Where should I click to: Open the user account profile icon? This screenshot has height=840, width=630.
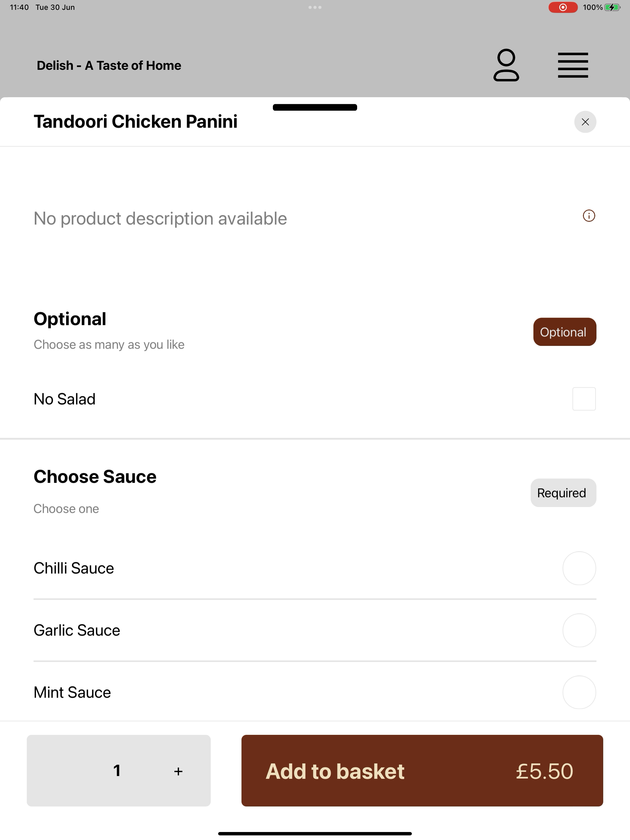(x=506, y=65)
